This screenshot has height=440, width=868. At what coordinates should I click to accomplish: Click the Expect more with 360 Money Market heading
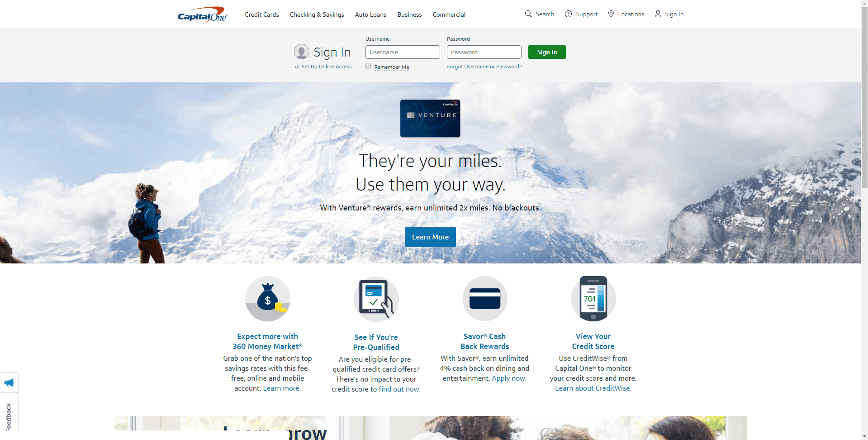(268, 341)
